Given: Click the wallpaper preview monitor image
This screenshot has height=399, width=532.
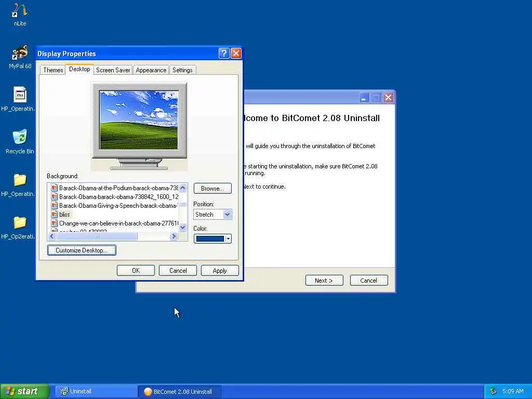Looking at the screenshot, I should tap(139, 120).
